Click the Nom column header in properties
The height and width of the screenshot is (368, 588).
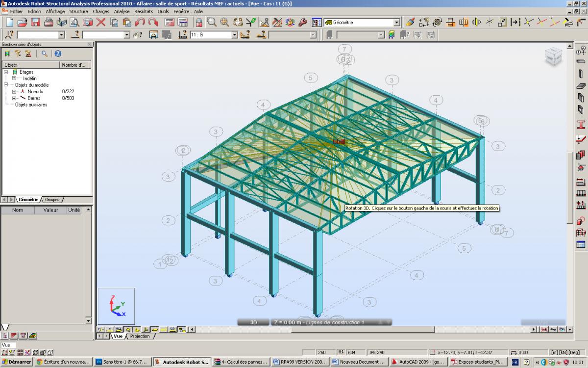pos(18,210)
